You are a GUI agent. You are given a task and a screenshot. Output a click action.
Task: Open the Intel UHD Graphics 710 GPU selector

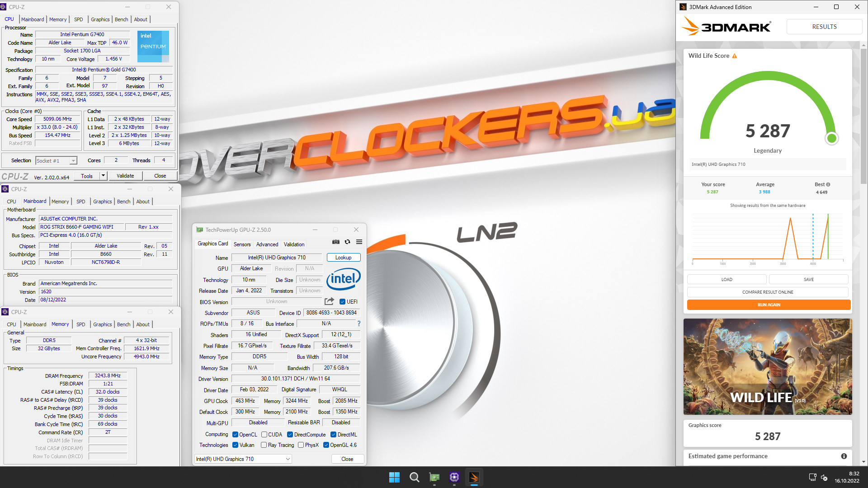[243, 459]
